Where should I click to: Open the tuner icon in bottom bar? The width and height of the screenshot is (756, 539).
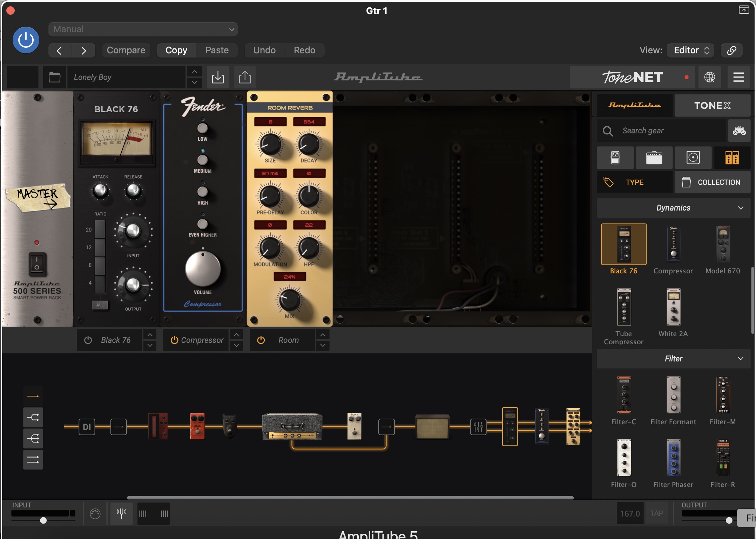[121, 514]
